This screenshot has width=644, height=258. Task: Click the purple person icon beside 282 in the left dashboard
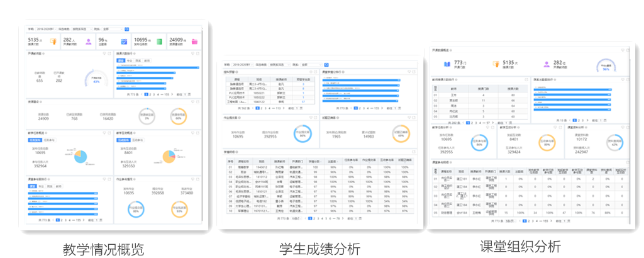(89, 42)
